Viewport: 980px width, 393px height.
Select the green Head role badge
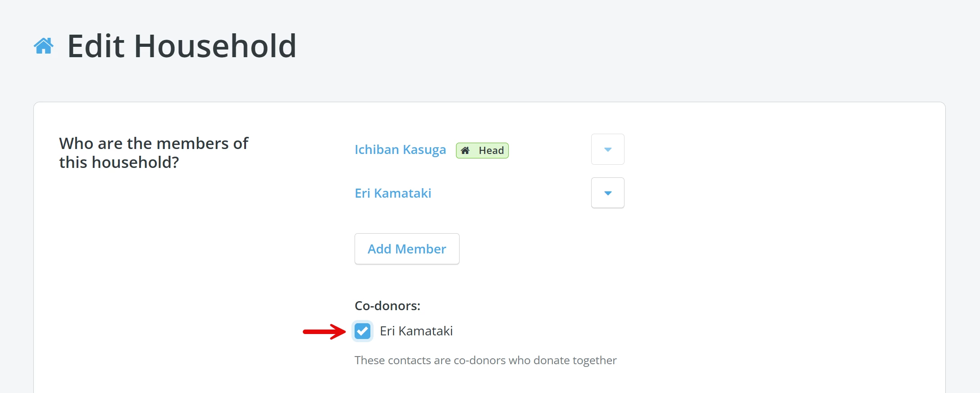[x=482, y=150]
